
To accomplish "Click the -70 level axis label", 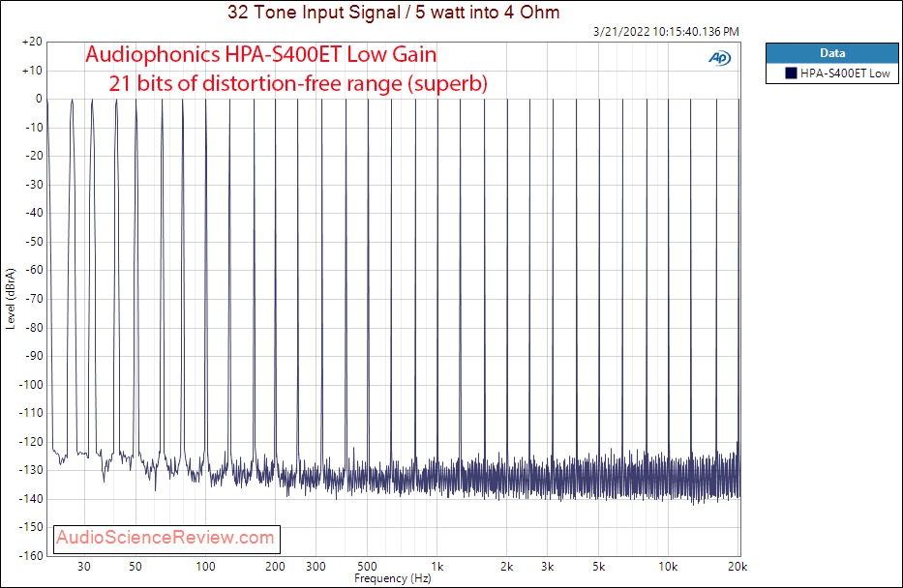I will [x=34, y=299].
